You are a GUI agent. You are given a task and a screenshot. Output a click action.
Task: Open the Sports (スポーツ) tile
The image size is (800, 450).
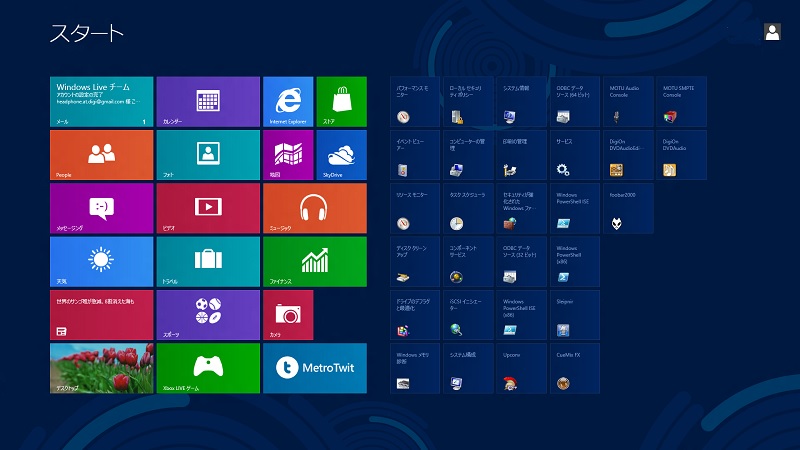pyautogui.click(x=208, y=315)
